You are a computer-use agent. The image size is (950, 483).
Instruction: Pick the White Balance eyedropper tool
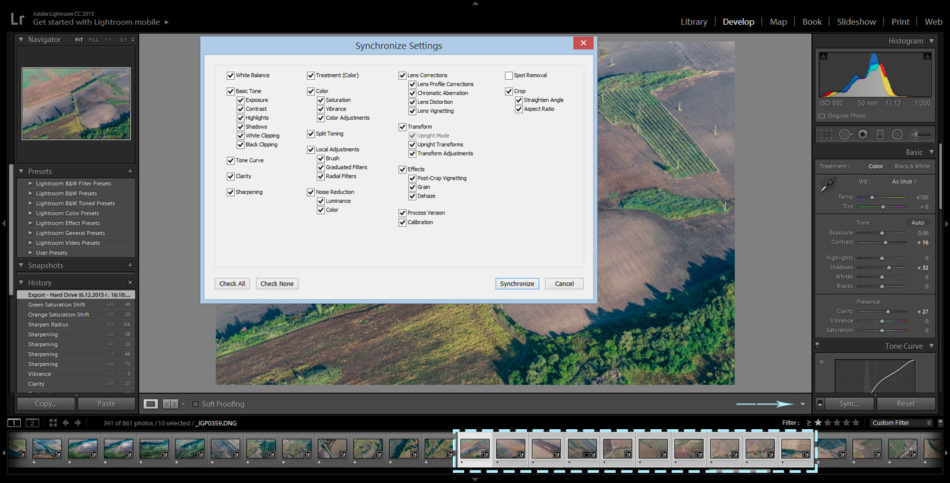(x=827, y=185)
